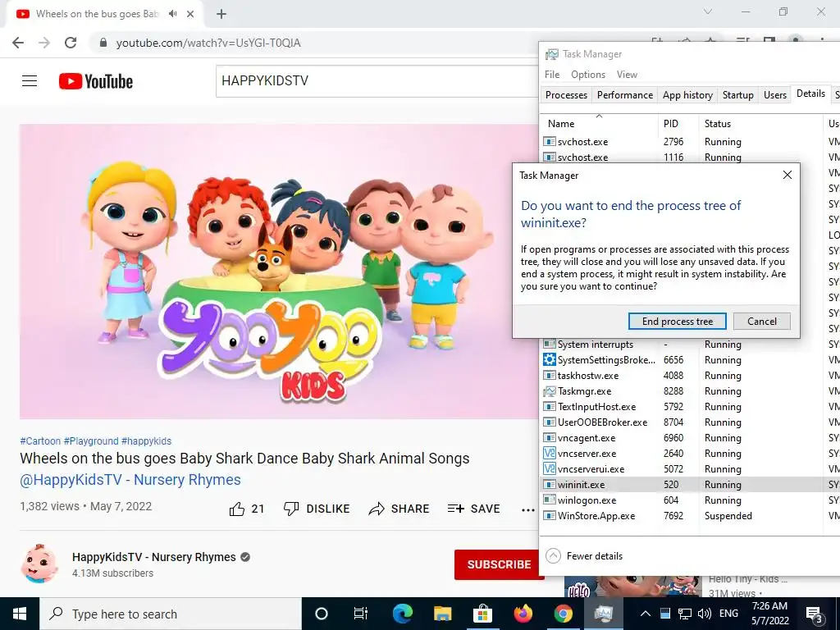Click the Windows taskbar search box
The image size is (840, 630).
click(171, 614)
